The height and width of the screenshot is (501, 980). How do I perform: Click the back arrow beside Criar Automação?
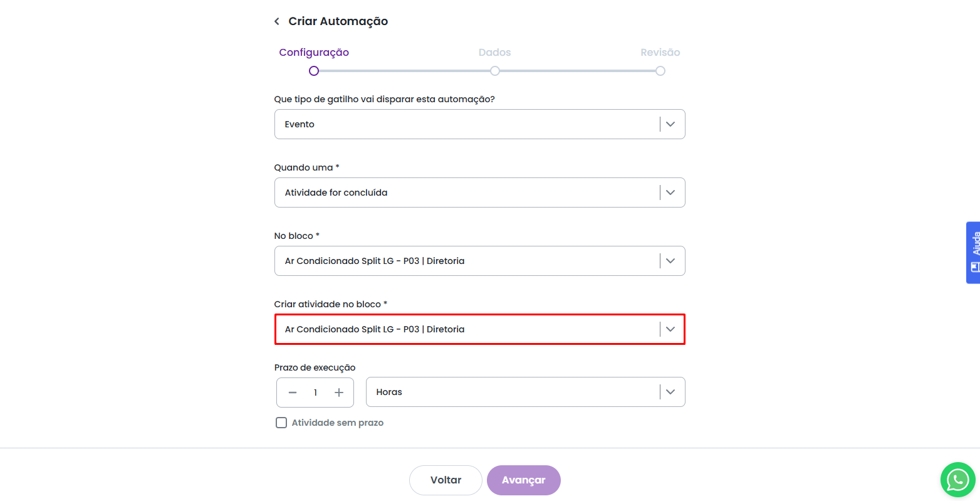click(x=277, y=21)
